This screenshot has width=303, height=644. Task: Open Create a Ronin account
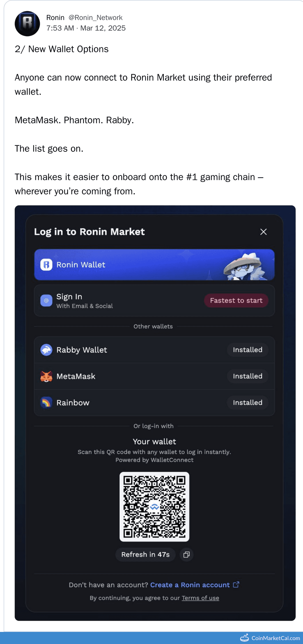(189, 585)
